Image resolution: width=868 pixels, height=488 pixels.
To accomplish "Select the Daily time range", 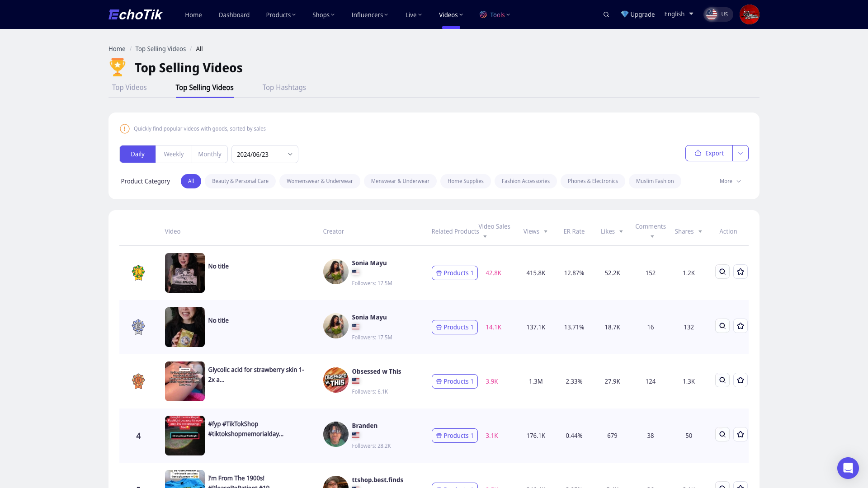I will click(137, 154).
